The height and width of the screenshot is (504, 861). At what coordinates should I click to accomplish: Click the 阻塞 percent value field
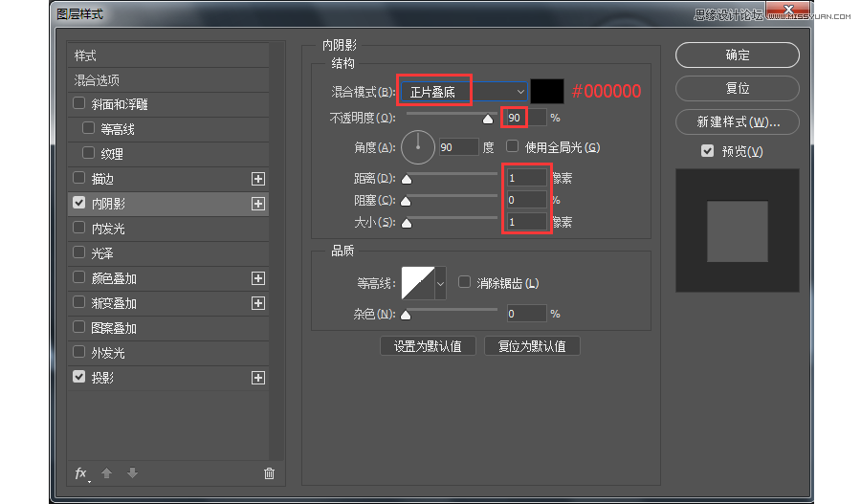[526, 200]
